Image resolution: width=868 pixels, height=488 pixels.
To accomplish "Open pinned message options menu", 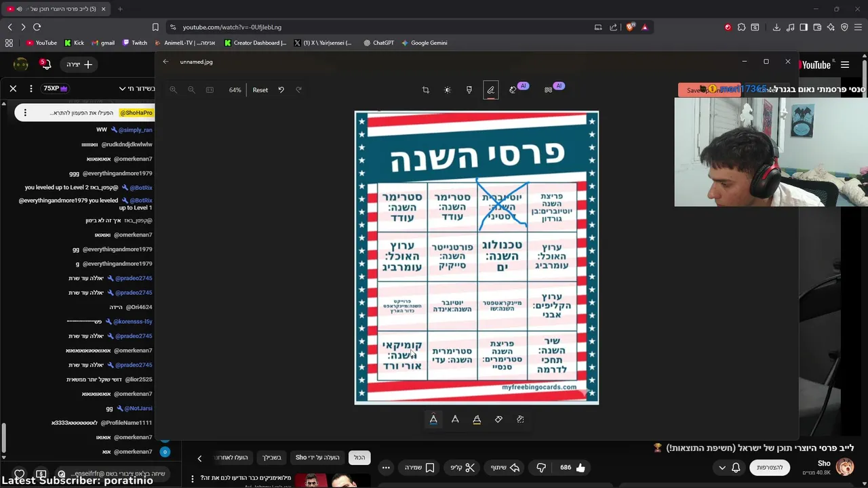I will [x=24, y=113].
